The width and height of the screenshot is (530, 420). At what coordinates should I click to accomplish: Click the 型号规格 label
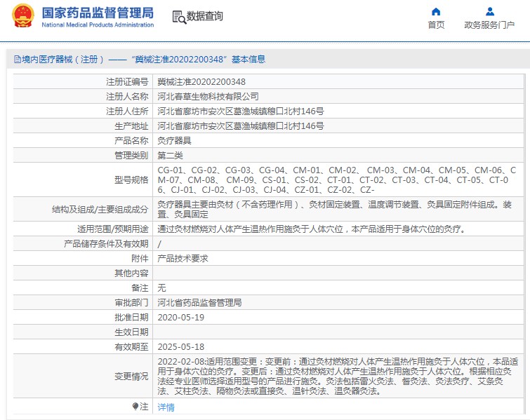[x=131, y=180]
